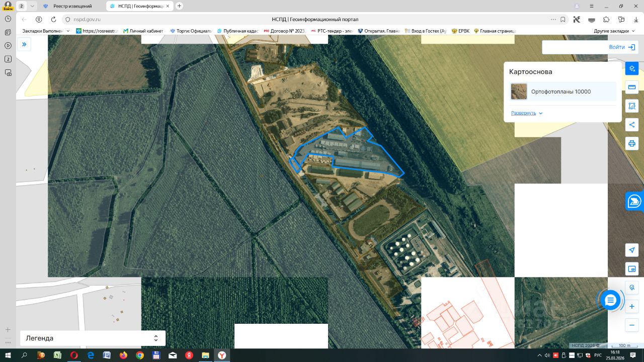Open the Главная страница bookmark
This screenshot has width=644, height=362.
pos(495,31)
